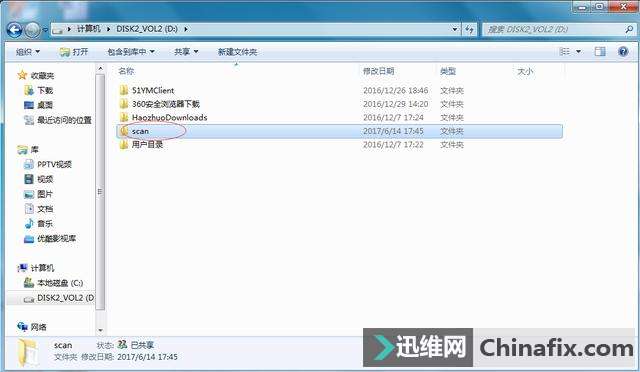
Task: Refresh the current folder view
Action: 469,29
